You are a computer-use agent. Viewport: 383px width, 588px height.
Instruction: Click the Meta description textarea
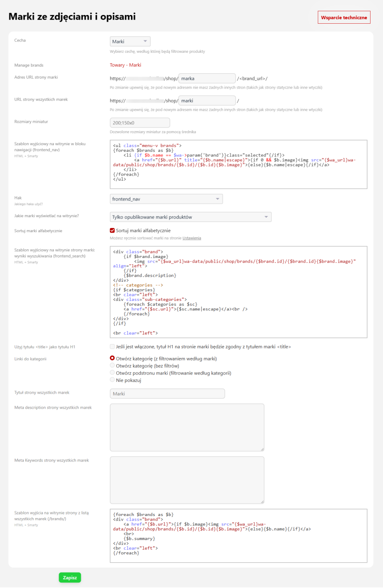click(x=187, y=427)
